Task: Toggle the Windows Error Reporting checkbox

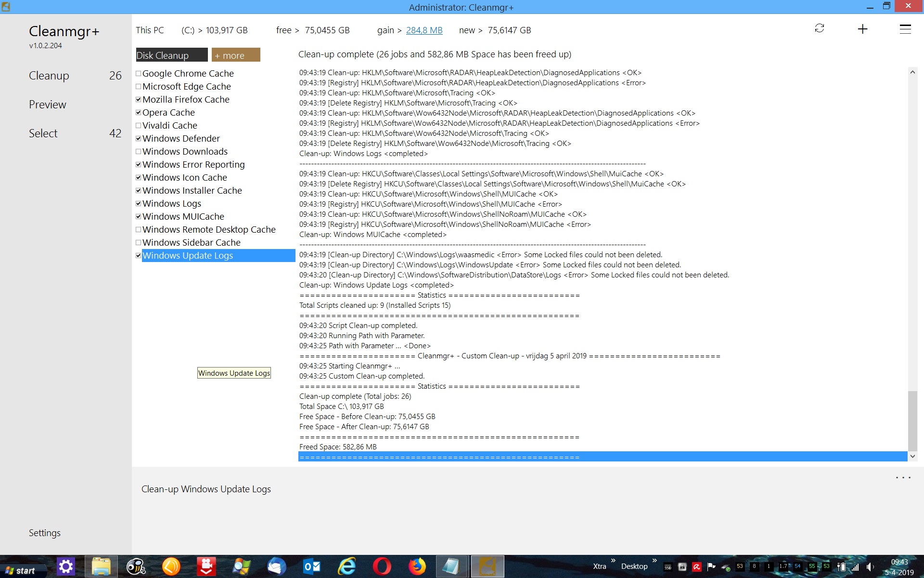Action: click(x=138, y=164)
